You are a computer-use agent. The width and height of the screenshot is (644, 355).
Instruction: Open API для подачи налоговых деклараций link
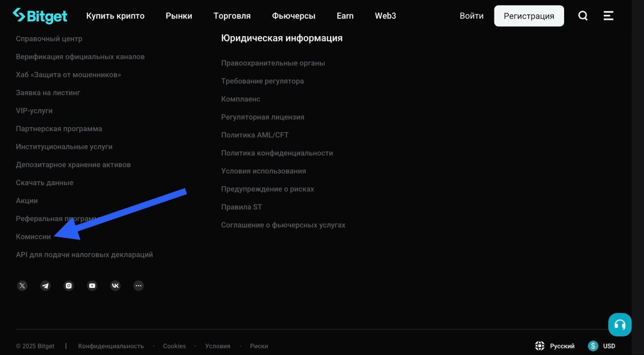pyautogui.click(x=84, y=255)
